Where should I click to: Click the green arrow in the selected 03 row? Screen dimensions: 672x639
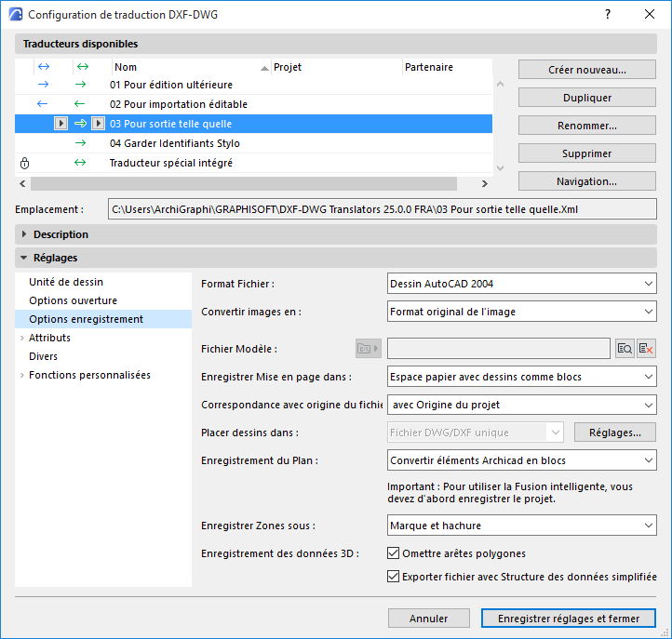click(80, 124)
